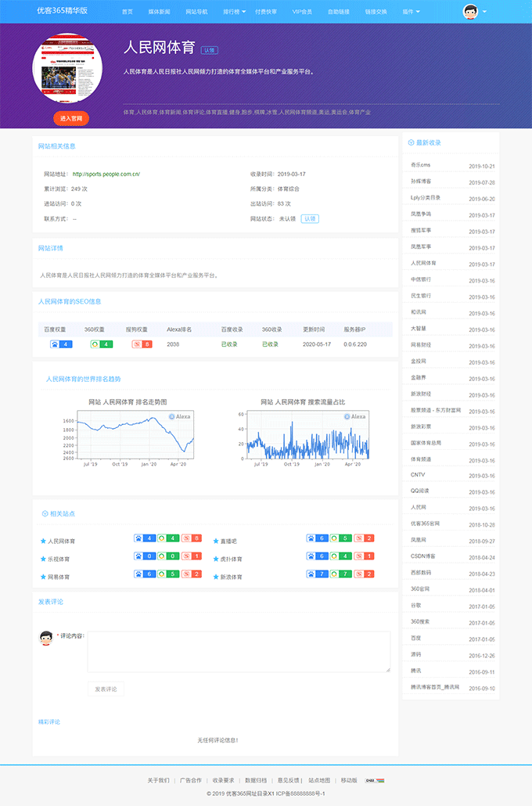Click the star icon beside 乐视体育

[43, 560]
